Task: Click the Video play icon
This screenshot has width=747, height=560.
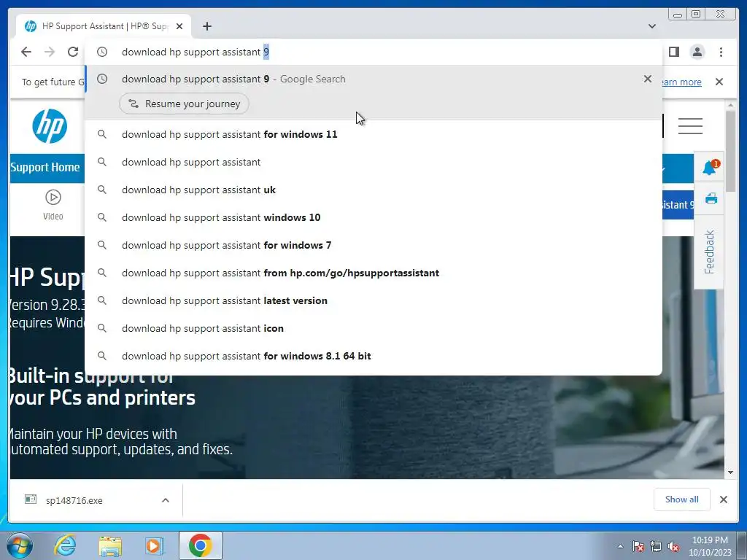Action: click(x=53, y=197)
